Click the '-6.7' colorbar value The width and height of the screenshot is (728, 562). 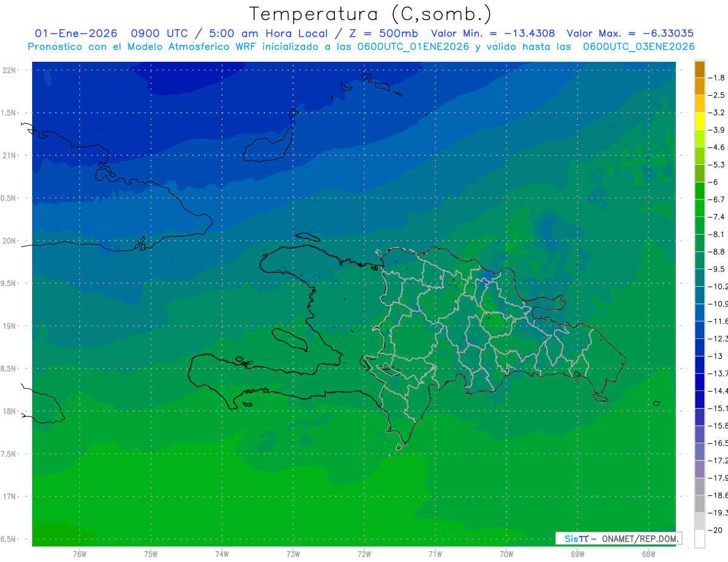717,199
